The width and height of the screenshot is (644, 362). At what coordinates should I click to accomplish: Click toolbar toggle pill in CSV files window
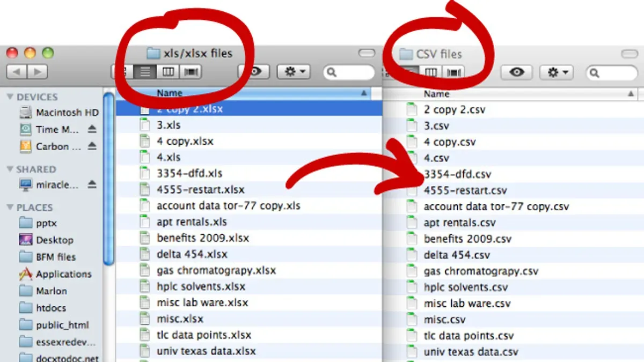[x=630, y=54]
